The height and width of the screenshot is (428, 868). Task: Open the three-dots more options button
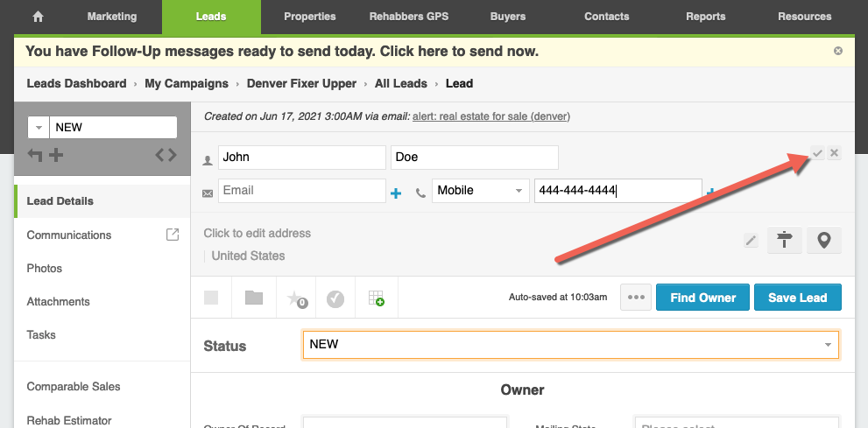[636, 297]
